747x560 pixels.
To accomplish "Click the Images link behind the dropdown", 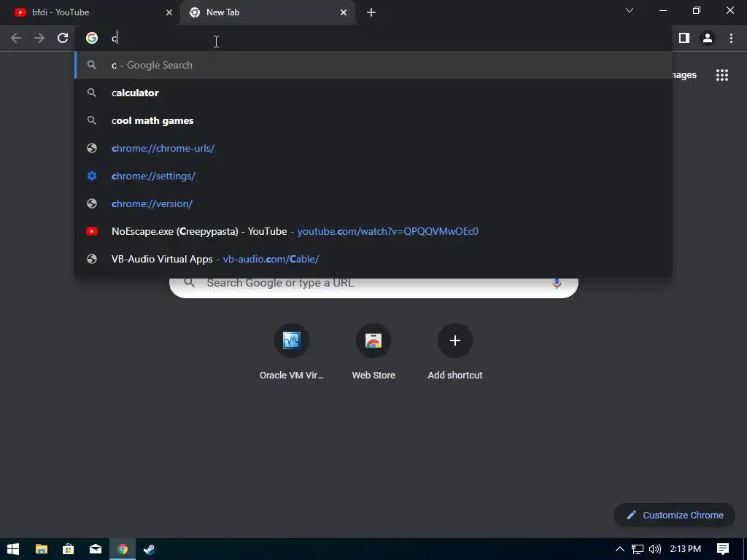I will pyautogui.click(x=684, y=75).
